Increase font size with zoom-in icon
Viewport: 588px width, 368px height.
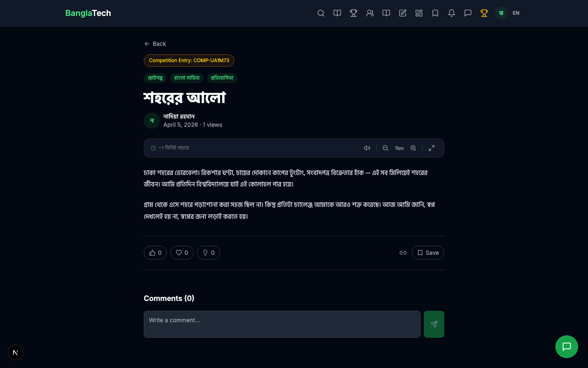click(x=413, y=148)
